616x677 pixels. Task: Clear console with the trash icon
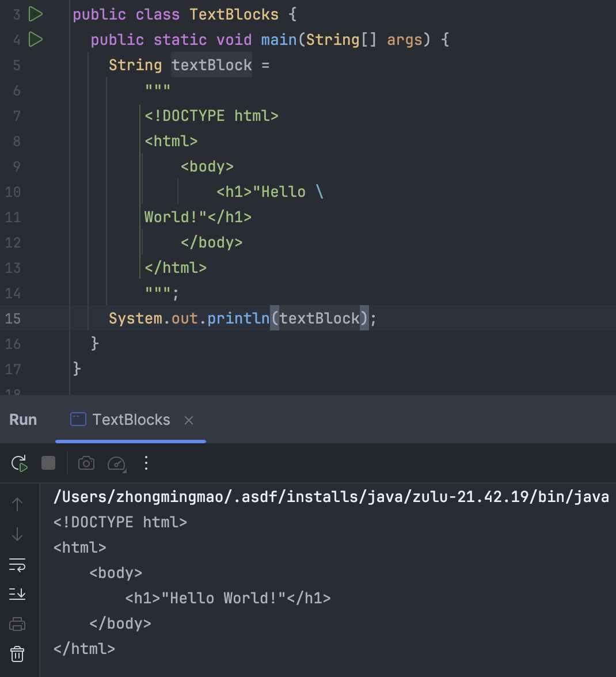click(17, 654)
